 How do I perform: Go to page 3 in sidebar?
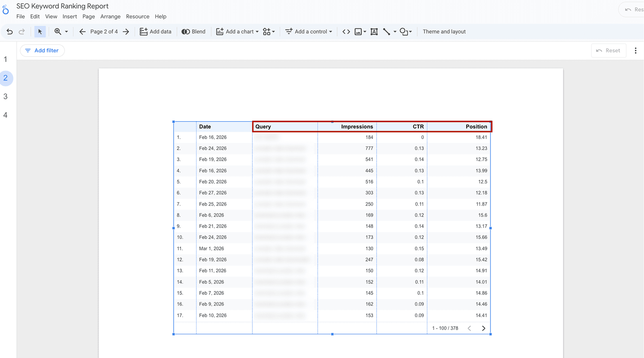(6, 96)
